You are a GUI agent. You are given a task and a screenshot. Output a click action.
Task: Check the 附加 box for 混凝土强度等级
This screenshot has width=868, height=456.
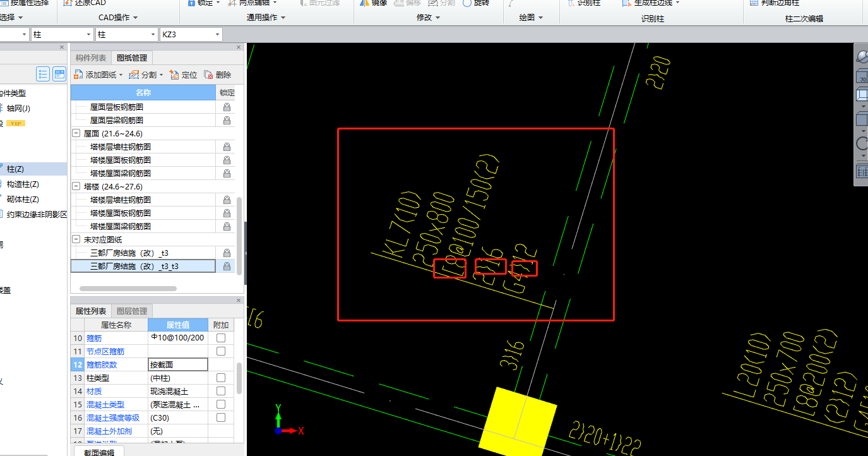221,417
